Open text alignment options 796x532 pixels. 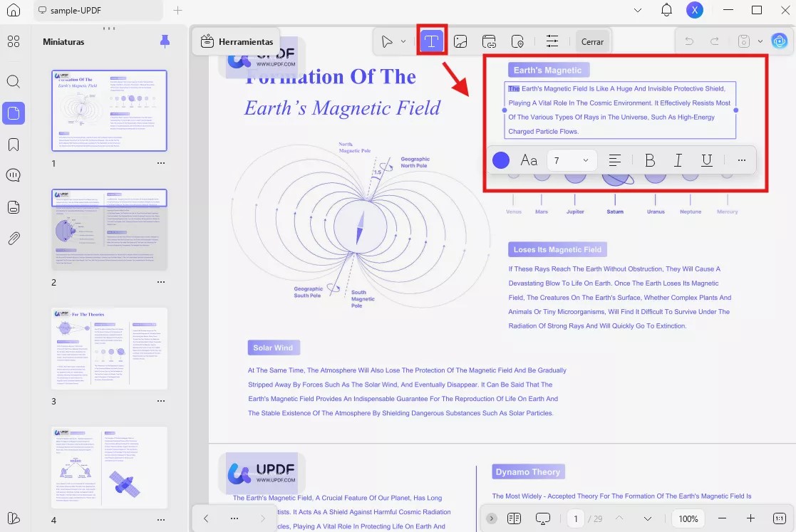click(x=615, y=160)
